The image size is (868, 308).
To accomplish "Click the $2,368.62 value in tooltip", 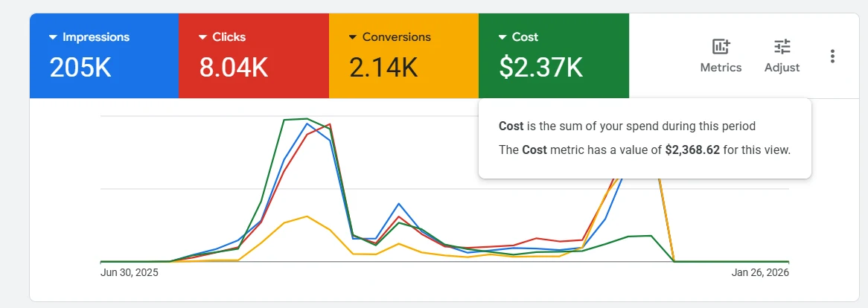I will pos(692,150).
